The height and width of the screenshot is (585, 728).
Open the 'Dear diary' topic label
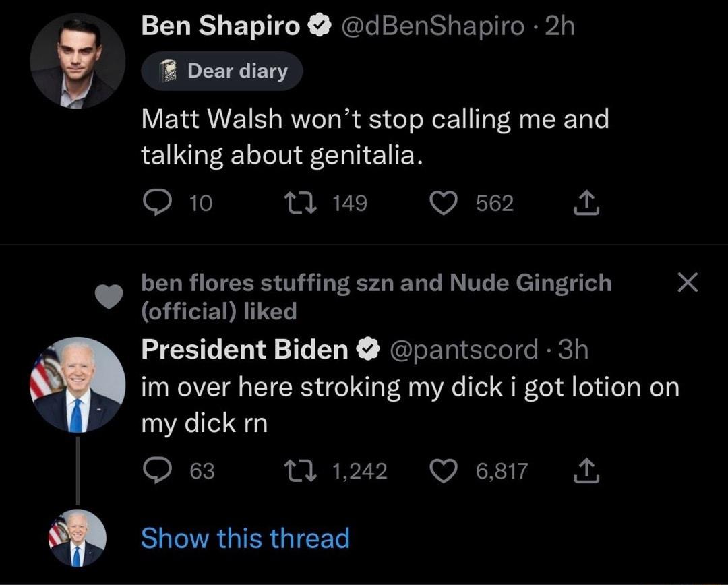click(222, 71)
